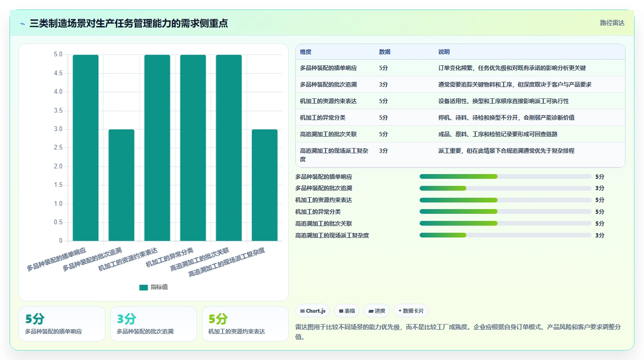The height and width of the screenshot is (360, 644).
Task: Click description starting 派工重要
Action: pyautogui.click(x=507, y=151)
